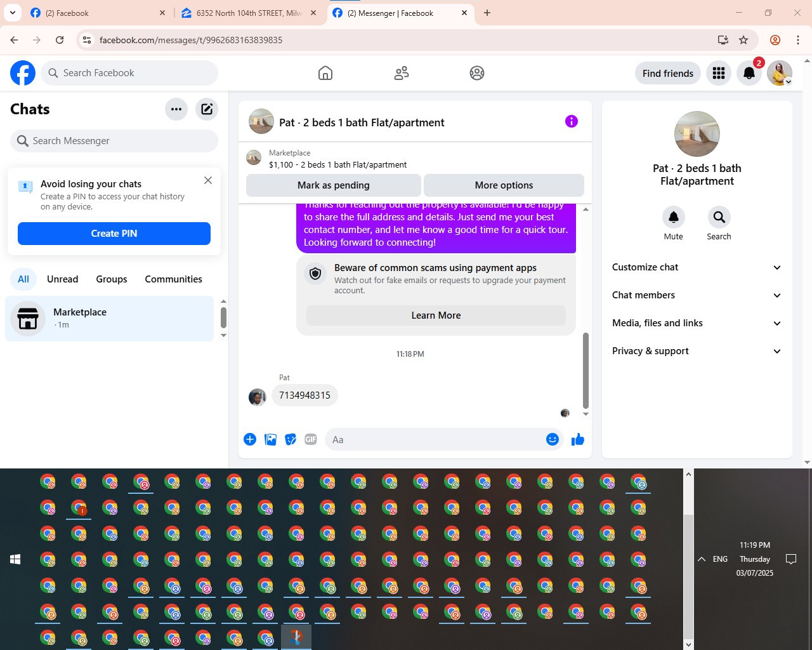The width and height of the screenshot is (812, 650).
Task: Open a new browser tab
Action: click(x=487, y=13)
